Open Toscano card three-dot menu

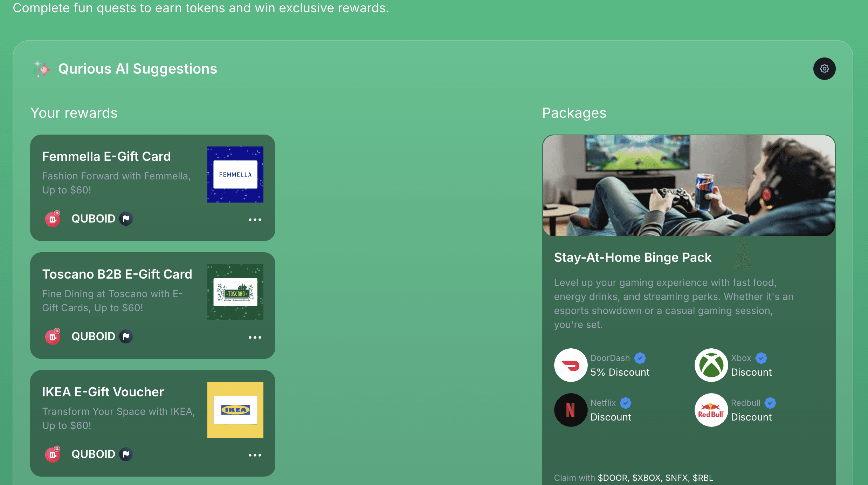pyautogui.click(x=255, y=337)
